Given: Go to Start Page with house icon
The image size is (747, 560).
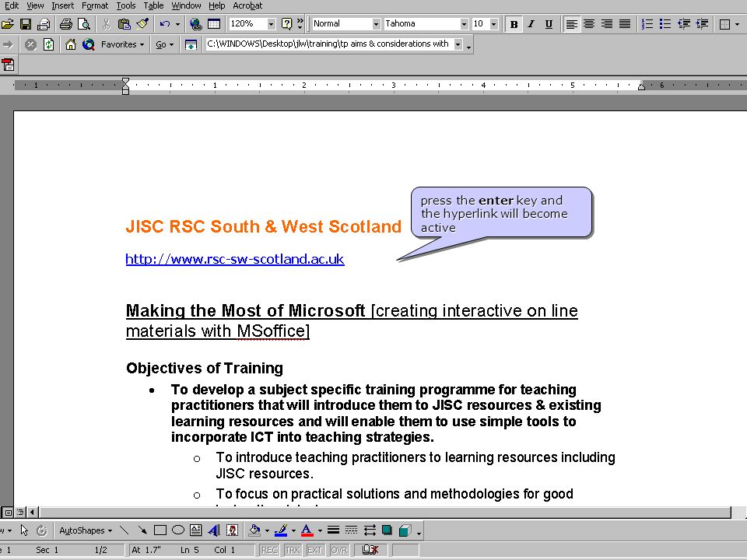Looking at the screenshot, I should 71,45.
